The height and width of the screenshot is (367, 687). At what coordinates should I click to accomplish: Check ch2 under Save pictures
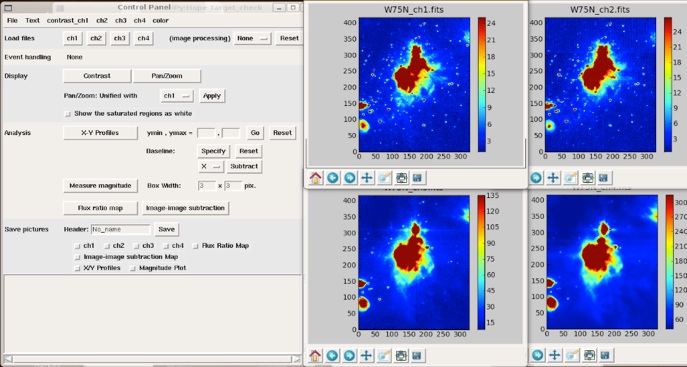pyautogui.click(x=107, y=246)
